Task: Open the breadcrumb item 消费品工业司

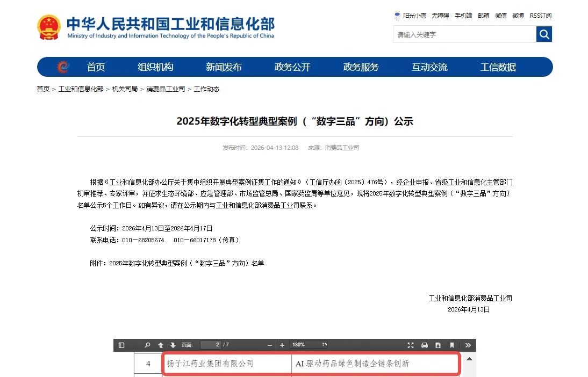Action: click(163, 89)
